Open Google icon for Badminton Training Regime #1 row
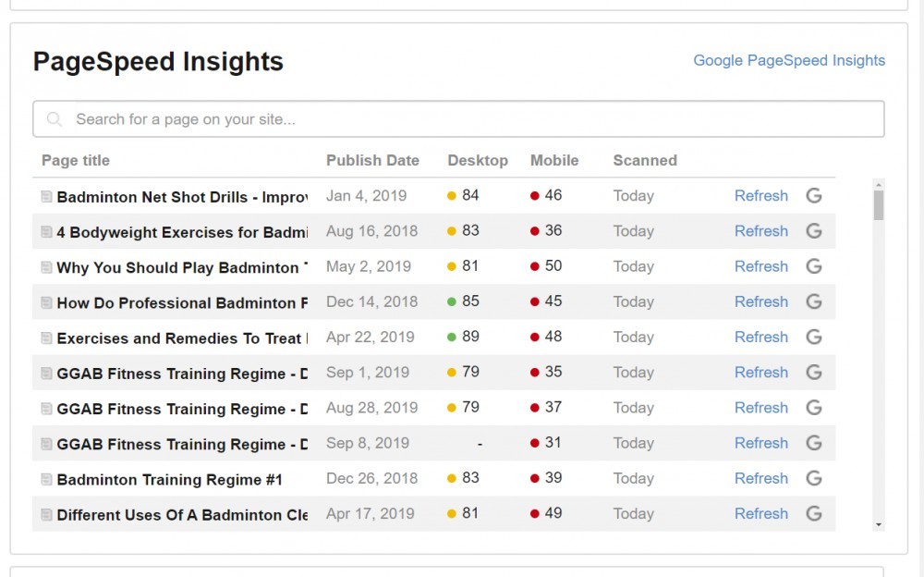 tap(814, 478)
